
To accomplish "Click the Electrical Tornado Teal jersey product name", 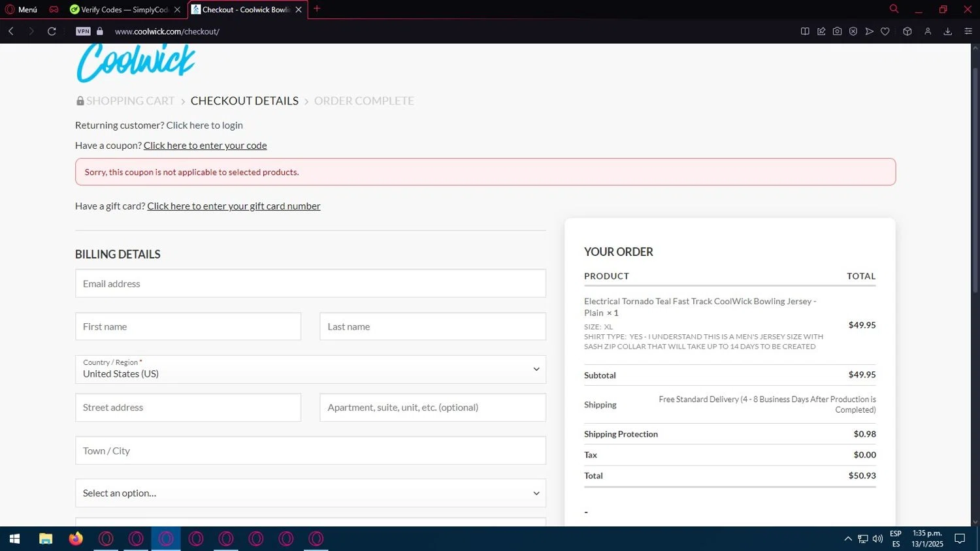I will click(700, 307).
